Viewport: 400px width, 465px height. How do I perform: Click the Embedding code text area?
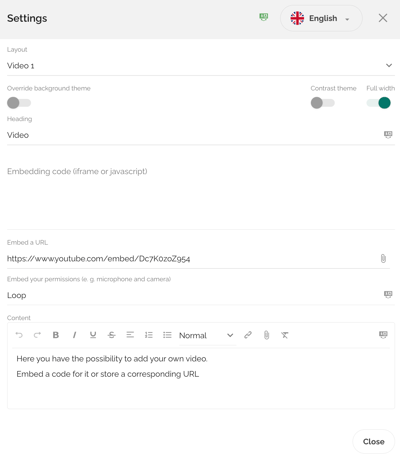(x=201, y=192)
